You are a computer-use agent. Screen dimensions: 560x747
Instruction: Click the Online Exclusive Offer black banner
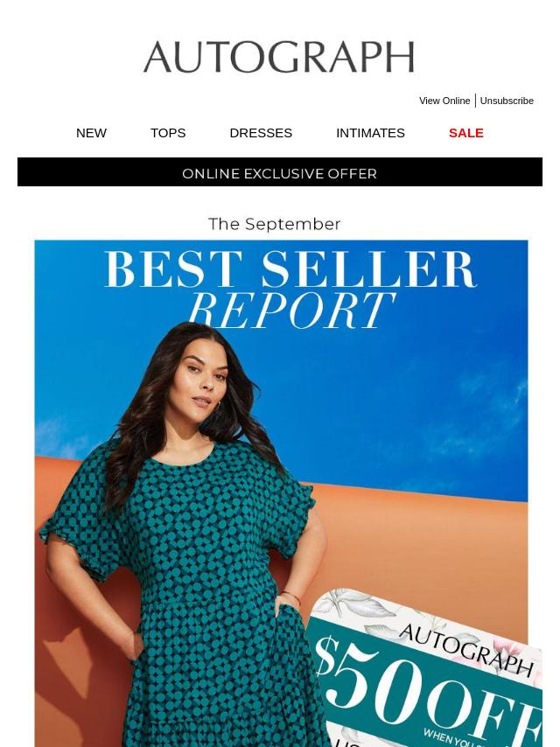tap(280, 172)
